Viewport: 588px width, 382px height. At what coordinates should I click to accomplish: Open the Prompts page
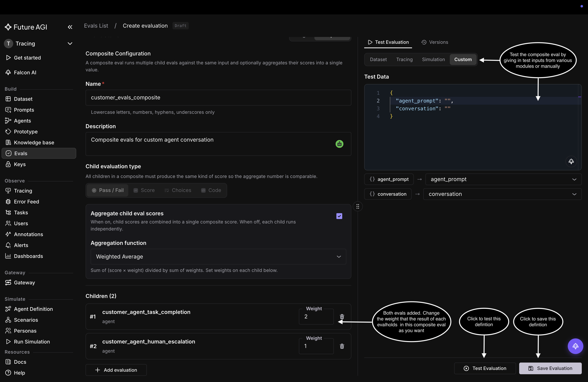click(x=24, y=110)
